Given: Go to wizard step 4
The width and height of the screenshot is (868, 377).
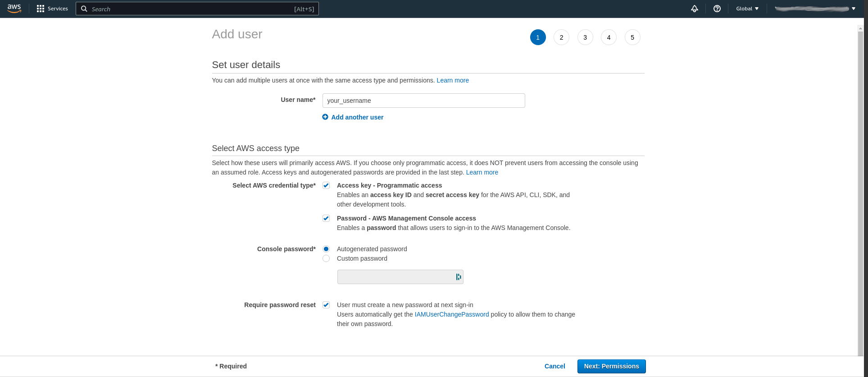Looking at the screenshot, I should coord(609,37).
